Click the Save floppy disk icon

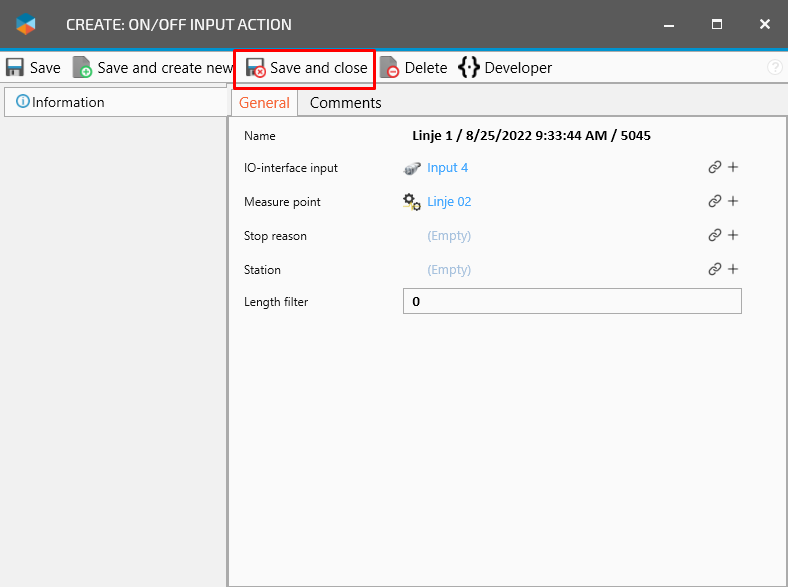click(x=15, y=68)
